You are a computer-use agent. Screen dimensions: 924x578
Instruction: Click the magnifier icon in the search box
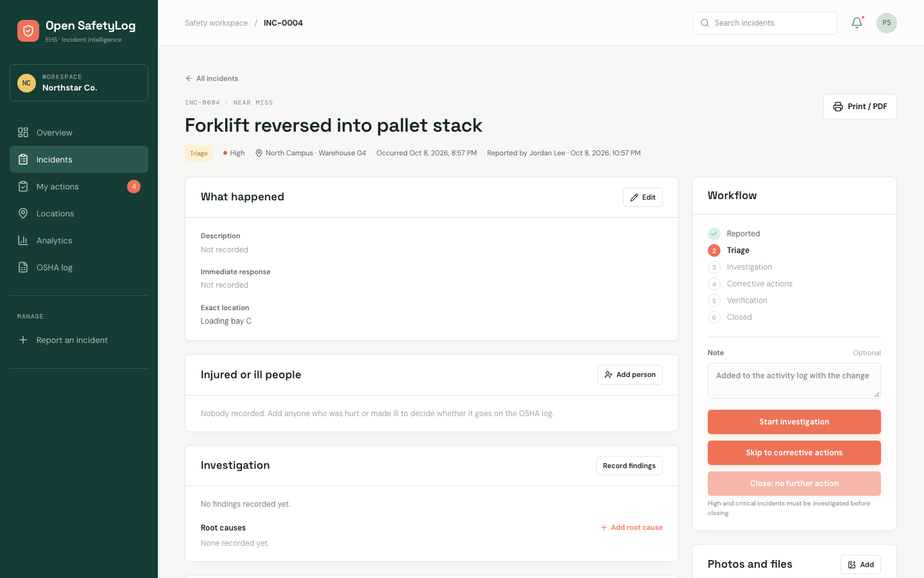tap(705, 23)
